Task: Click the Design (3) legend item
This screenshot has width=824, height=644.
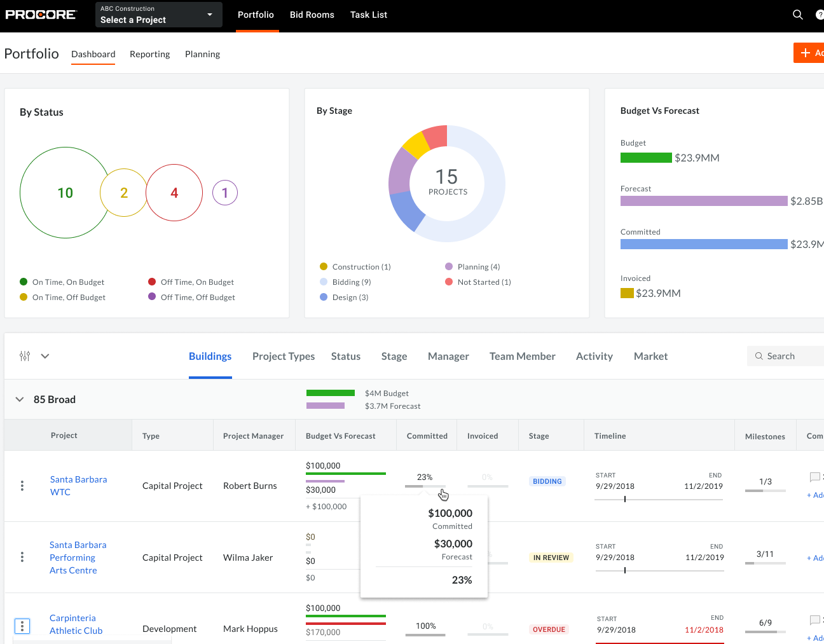Action: tap(344, 297)
